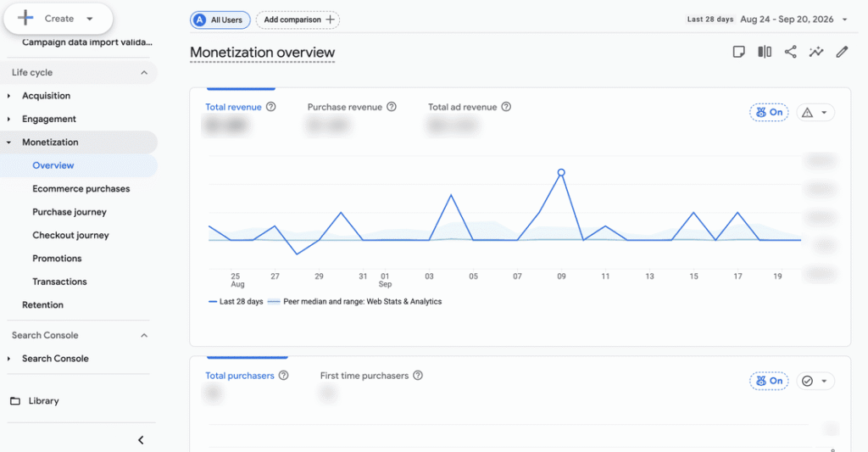
Task: Click Last 28 days legend entry
Action: pyautogui.click(x=236, y=302)
